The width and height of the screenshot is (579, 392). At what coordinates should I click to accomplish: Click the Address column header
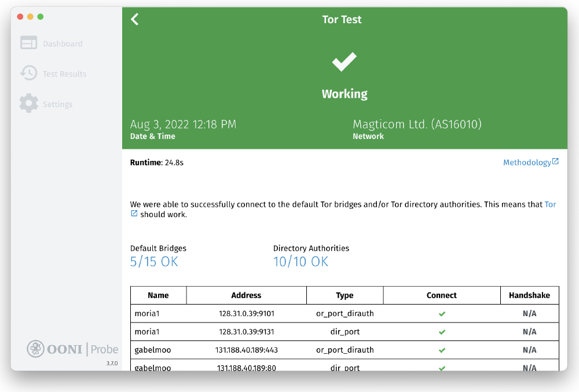[246, 295]
